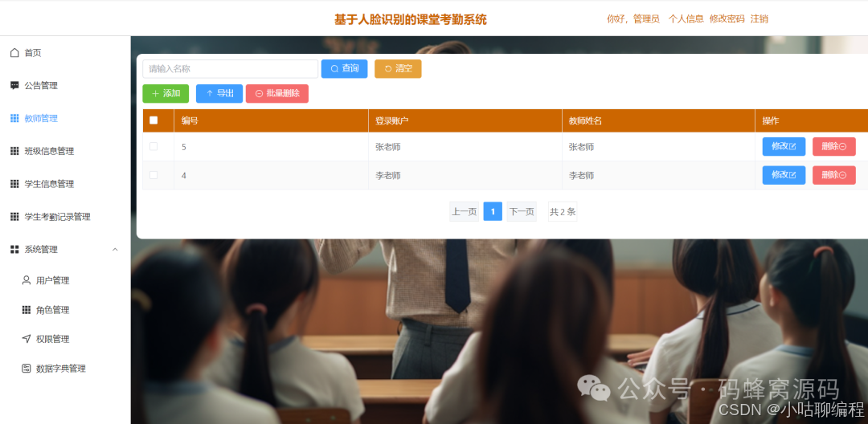Select page 1 in pagination
Screen dimensions: 868x424
493,212
